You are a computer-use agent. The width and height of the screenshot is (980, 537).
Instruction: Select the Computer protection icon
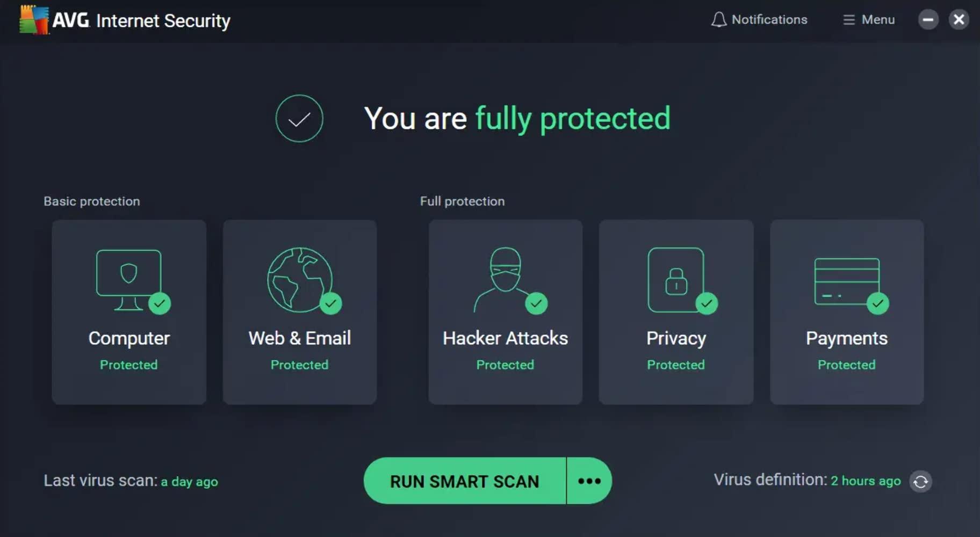pos(129,279)
